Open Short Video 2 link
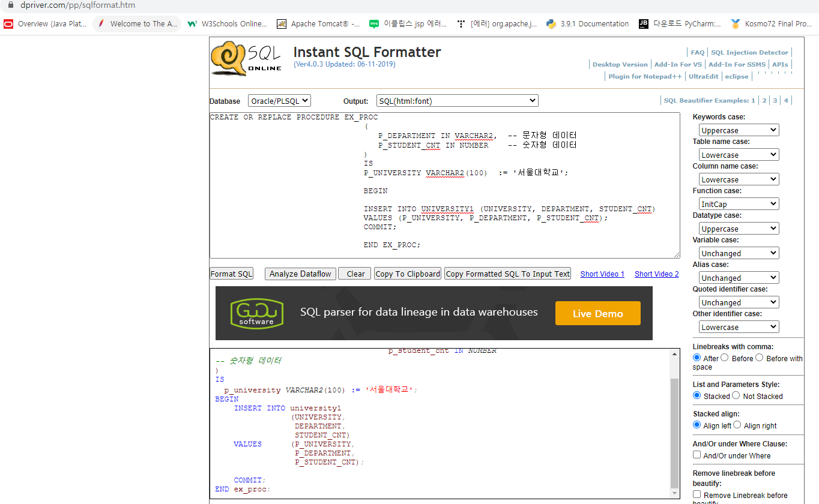This screenshot has height=504, width=819. tap(656, 274)
